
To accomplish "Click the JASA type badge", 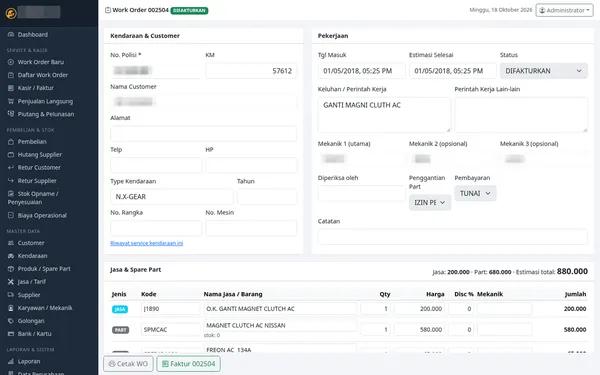I will pos(120,309).
